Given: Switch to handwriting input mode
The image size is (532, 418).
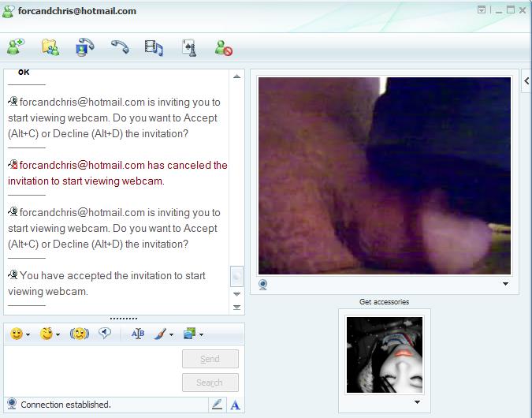Looking at the screenshot, I should 217,405.
